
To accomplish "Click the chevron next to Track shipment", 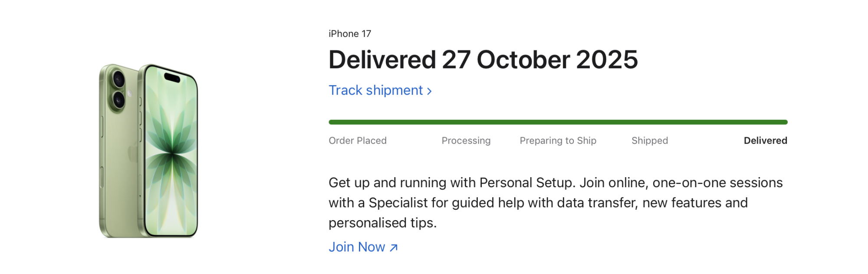I will [x=429, y=90].
